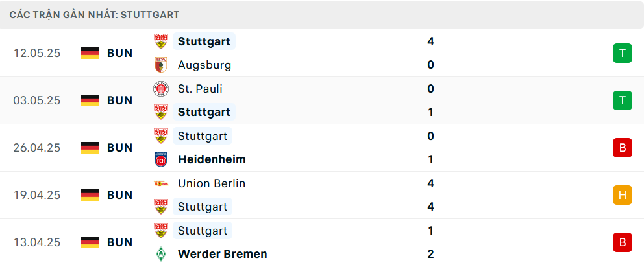Click German flag icon beside 13.04.25

(x=90, y=242)
